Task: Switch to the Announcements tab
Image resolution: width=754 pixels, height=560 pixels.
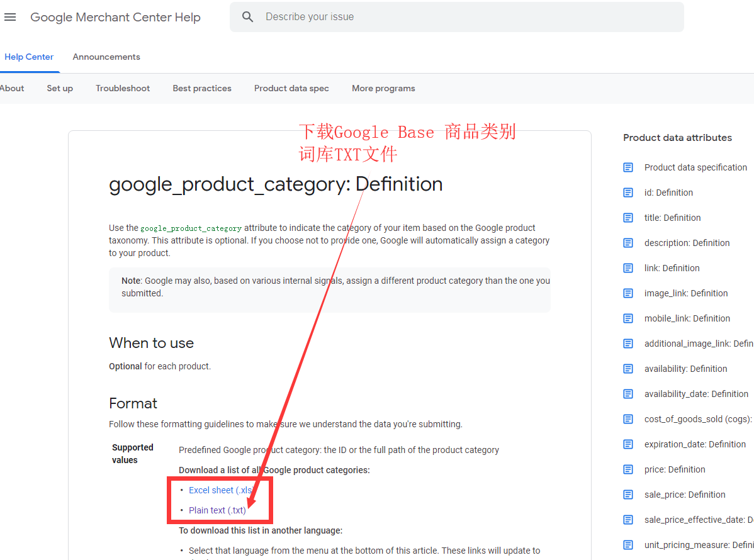Action: click(x=106, y=57)
